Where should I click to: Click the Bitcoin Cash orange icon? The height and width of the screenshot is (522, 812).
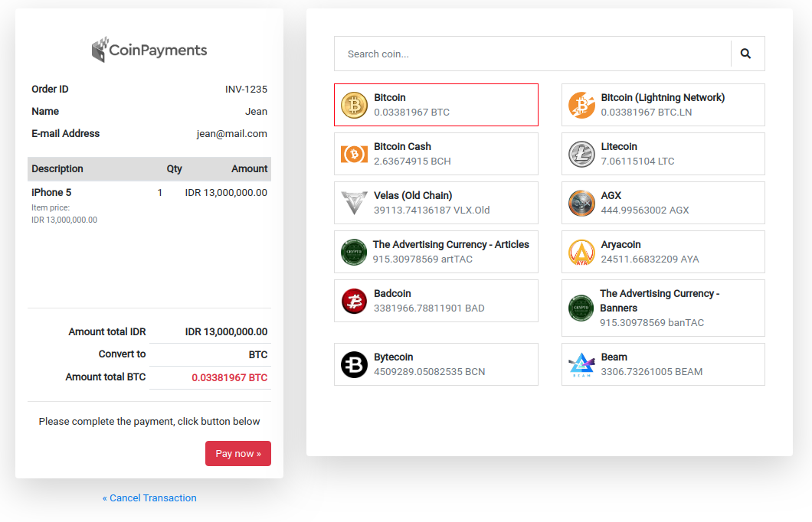pos(354,154)
